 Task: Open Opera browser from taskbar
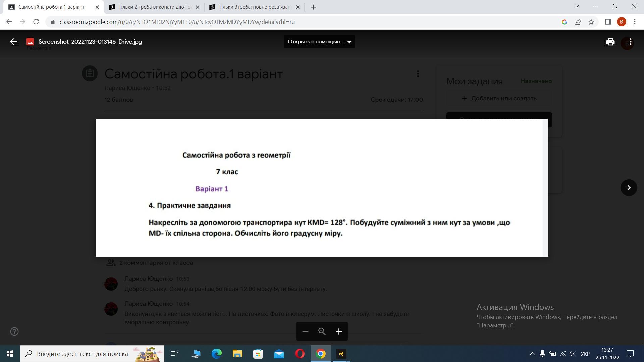click(300, 354)
